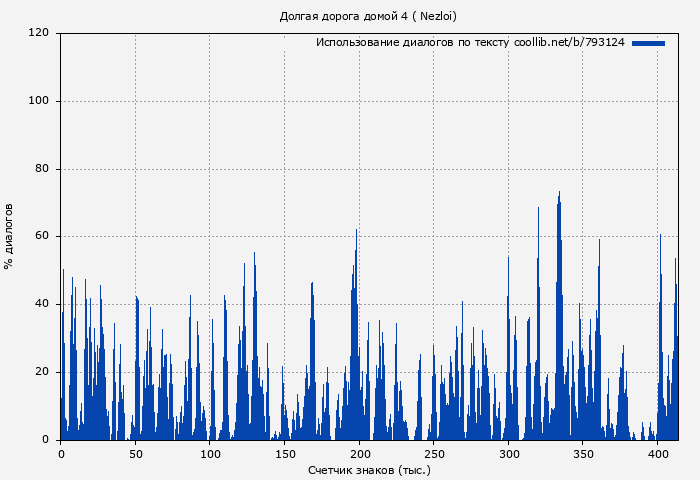Click the 150 tick on the x-axis
700x480 pixels.
(x=285, y=454)
